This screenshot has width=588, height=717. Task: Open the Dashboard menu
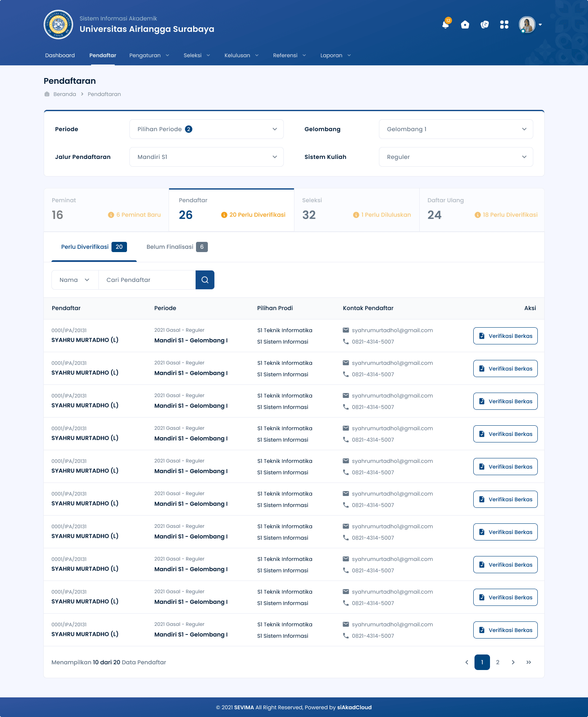coord(60,55)
